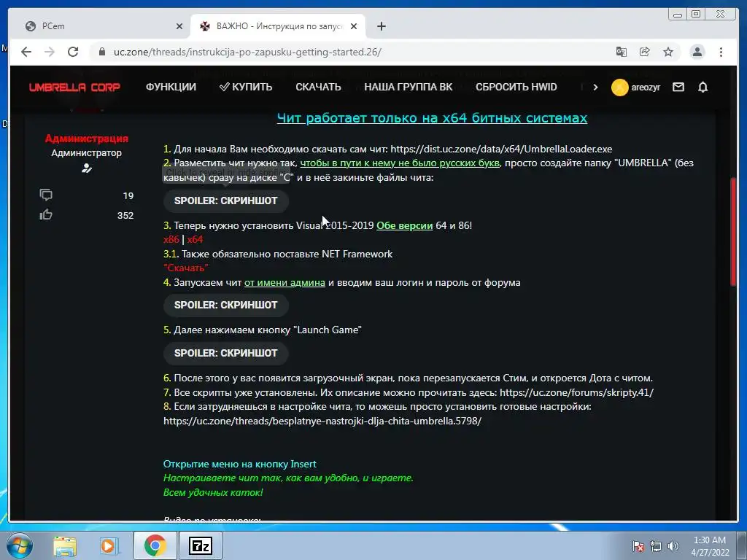Screen dimensions: 747x560
Task: Open СБРОСИТЬ HWID menu item
Action: (x=516, y=87)
